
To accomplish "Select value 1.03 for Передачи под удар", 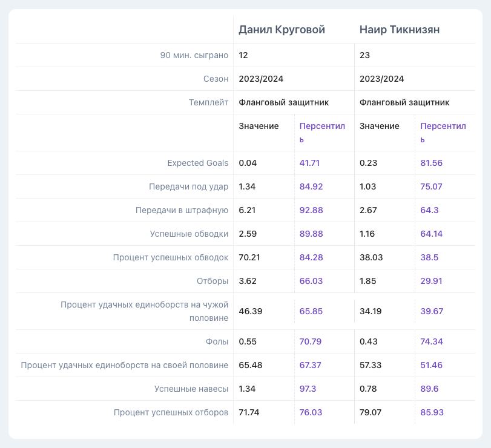I will click(x=367, y=186).
